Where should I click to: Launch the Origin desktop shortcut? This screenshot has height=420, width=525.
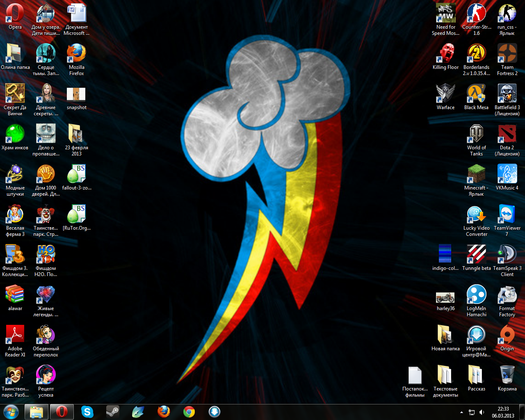[507, 338]
